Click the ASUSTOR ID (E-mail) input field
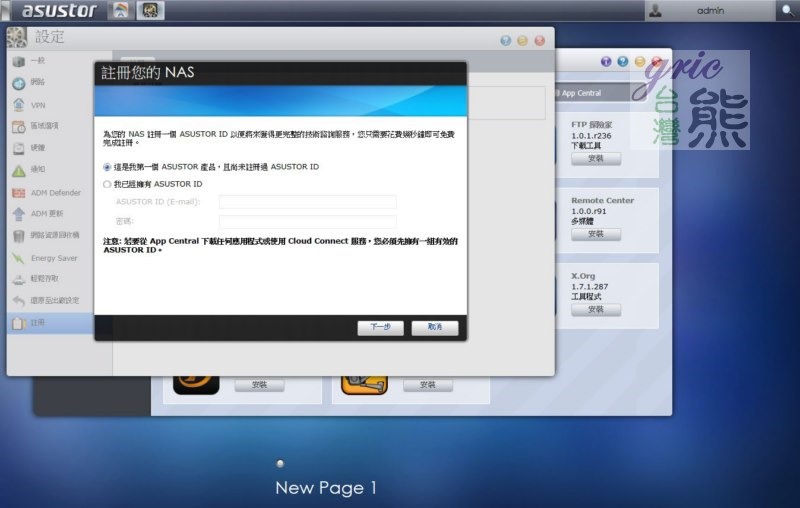The image size is (800, 508). coord(308,202)
